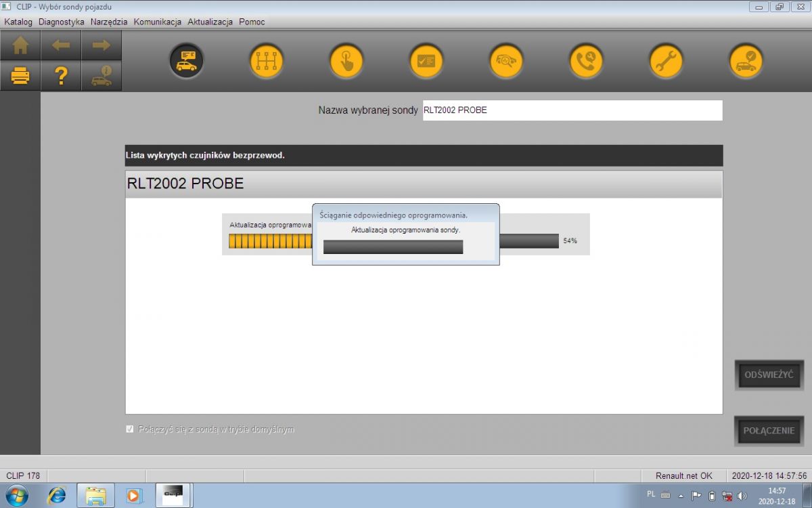Open the checklist card icon
This screenshot has height=508, width=812.
426,62
